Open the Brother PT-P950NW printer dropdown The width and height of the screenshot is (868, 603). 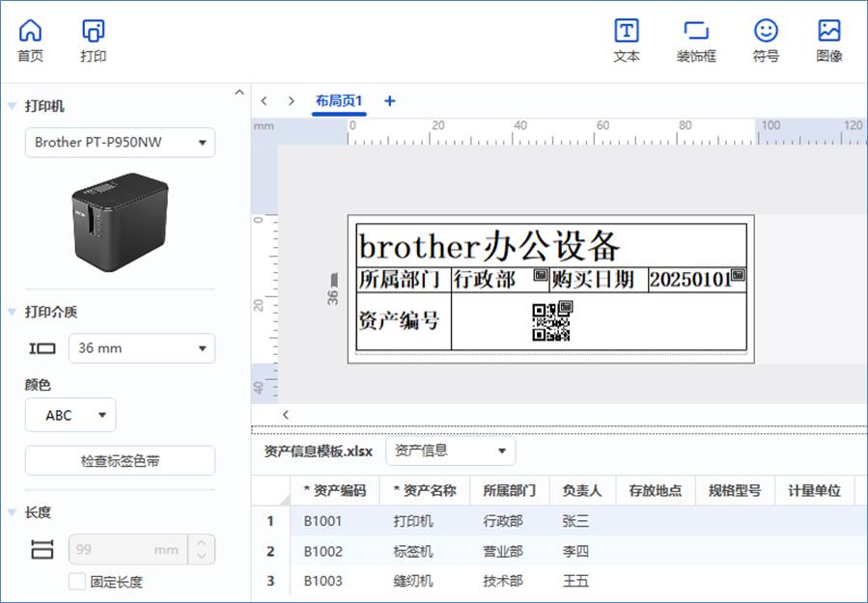click(120, 143)
